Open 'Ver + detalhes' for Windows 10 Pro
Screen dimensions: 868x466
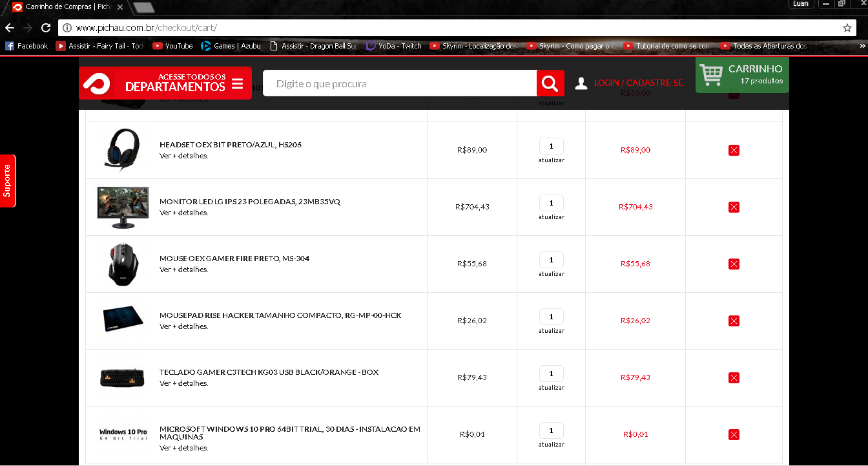(184, 448)
